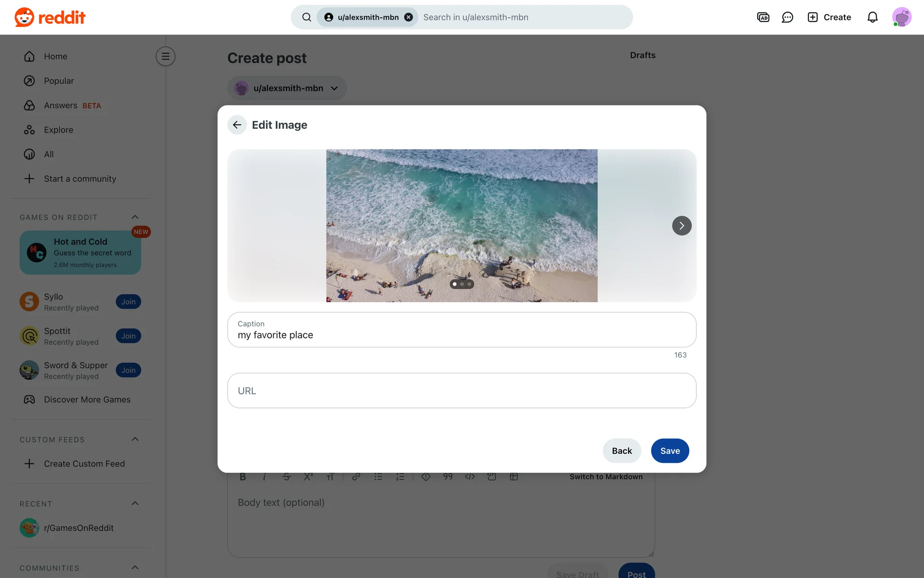Remove u/alexsmith-mbn search filter chip
This screenshot has height=578, width=924.
point(409,17)
